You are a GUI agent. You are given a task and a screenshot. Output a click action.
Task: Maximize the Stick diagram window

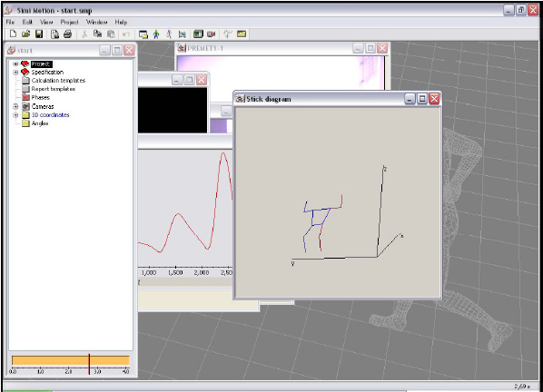click(422, 99)
